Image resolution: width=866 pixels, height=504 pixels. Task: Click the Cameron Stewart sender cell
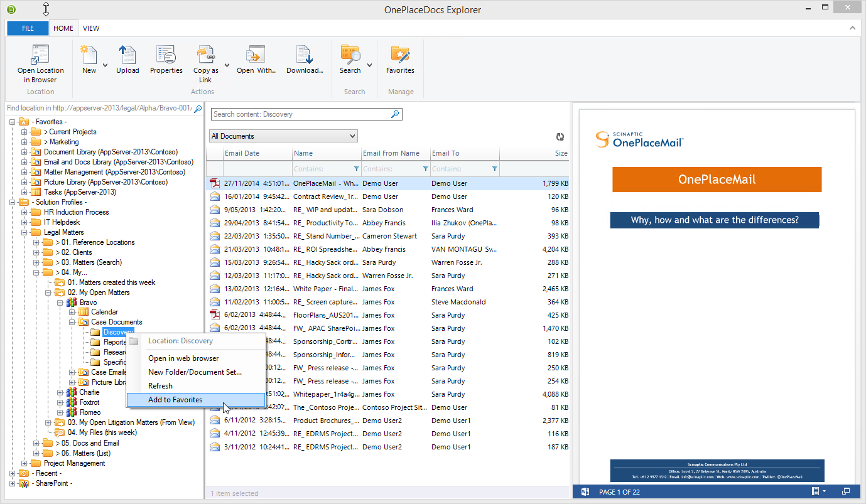point(395,236)
